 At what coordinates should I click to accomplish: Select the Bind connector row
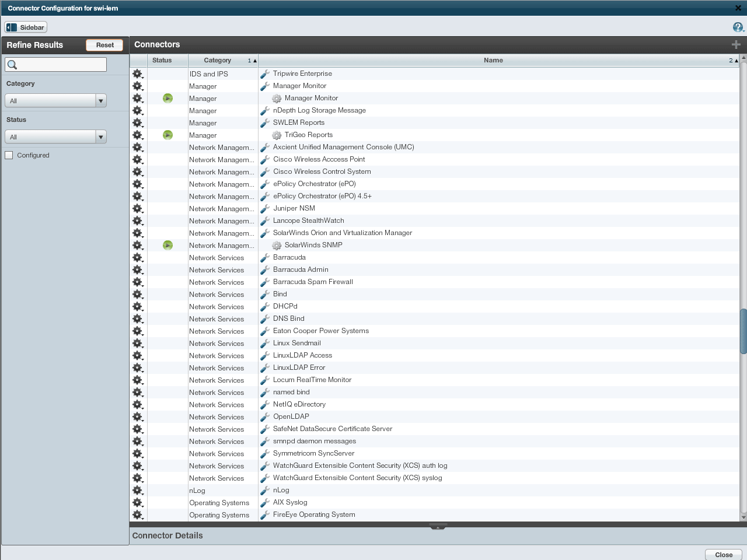434,295
